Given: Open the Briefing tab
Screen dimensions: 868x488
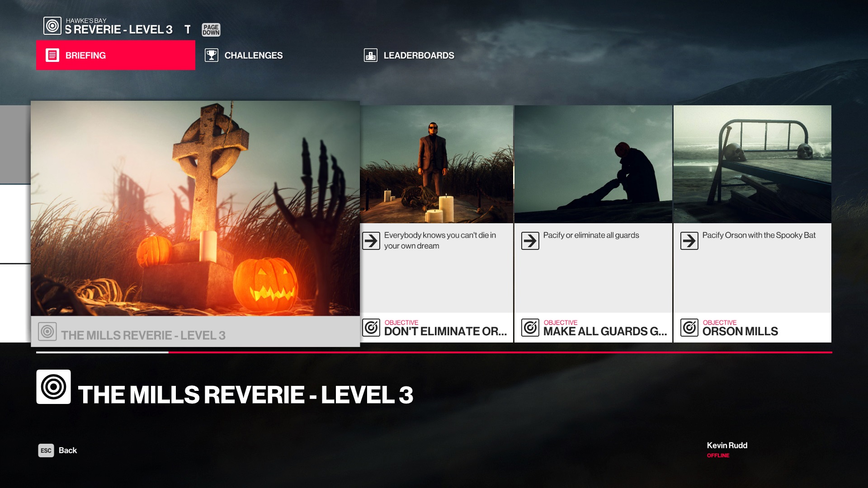Looking at the screenshot, I should pos(116,55).
